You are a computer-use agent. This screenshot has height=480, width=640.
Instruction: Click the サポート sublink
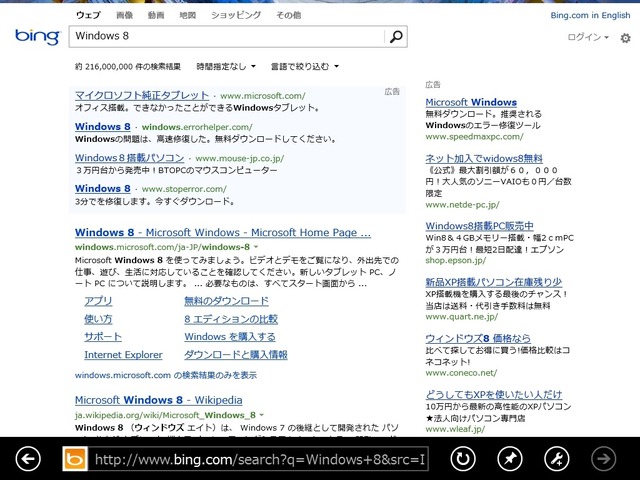[x=103, y=337]
